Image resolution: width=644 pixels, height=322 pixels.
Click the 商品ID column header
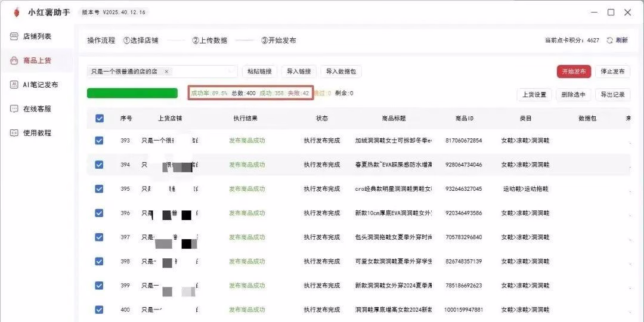pyautogui.click(x=463, y=118)
